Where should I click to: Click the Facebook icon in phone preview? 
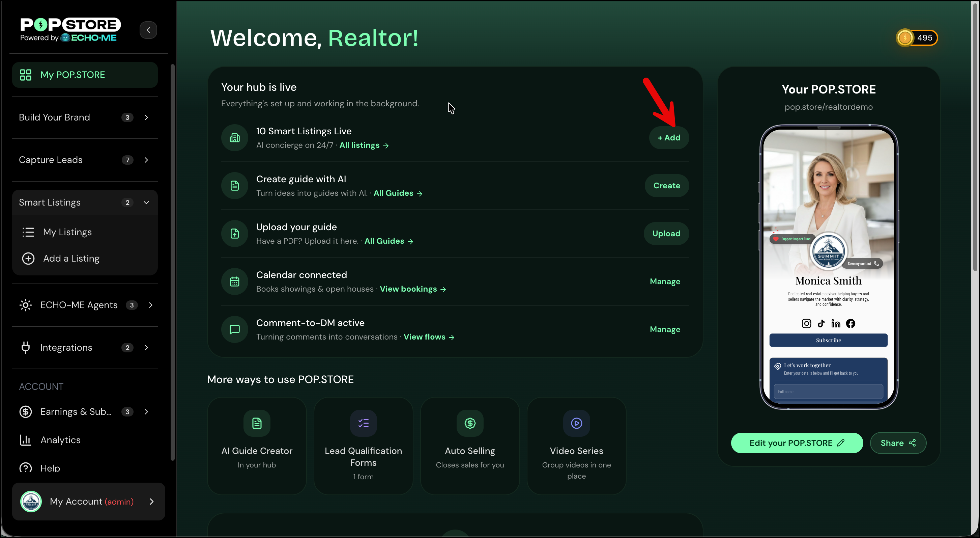click(851, 324)
